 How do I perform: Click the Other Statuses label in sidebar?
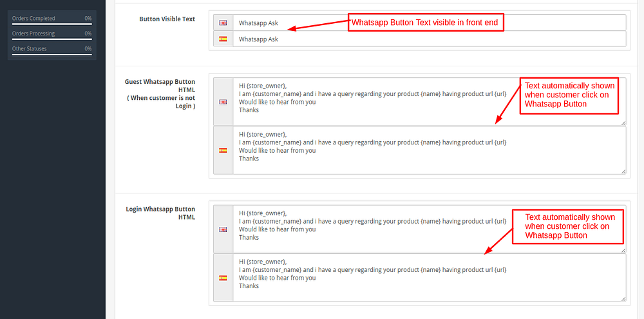[x=29, y=49]
